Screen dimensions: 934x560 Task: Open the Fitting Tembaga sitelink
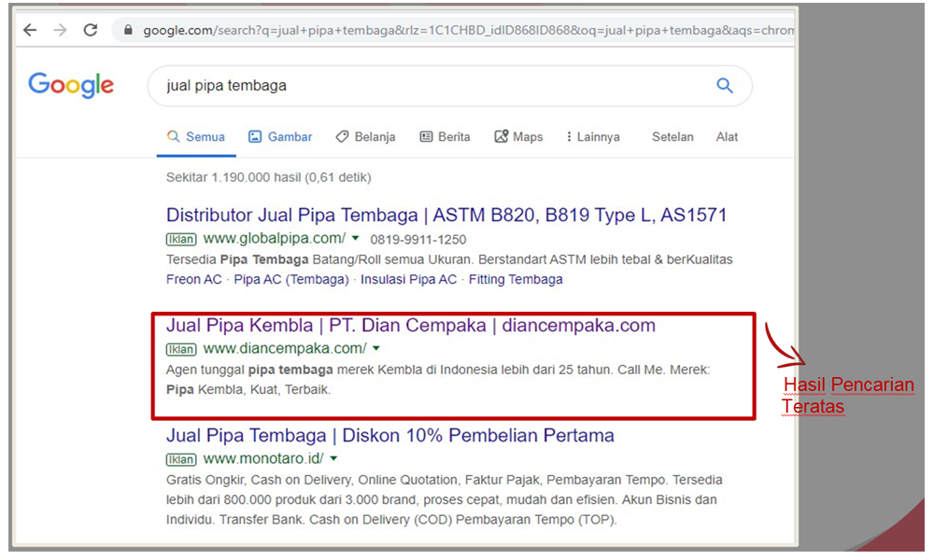pyautogui.click(x=516, y=279)
